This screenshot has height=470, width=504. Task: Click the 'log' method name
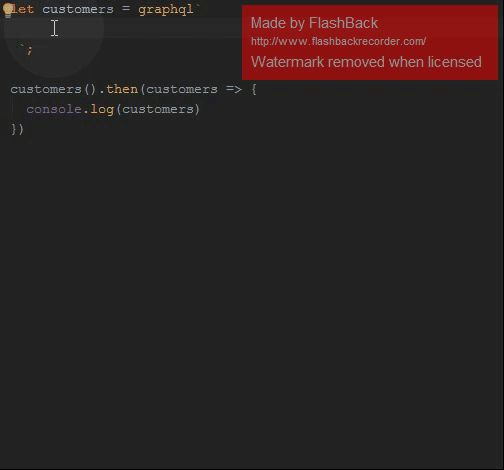102,110
